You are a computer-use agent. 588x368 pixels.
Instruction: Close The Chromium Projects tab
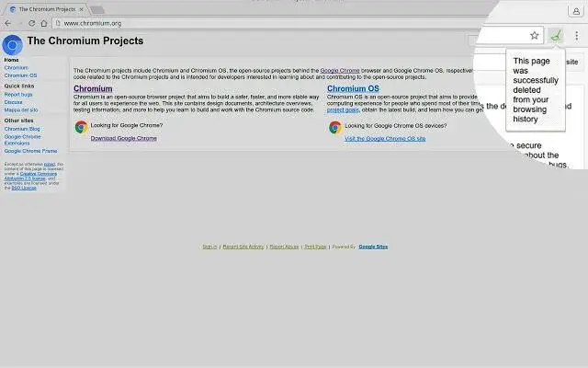tap(82, 9)
